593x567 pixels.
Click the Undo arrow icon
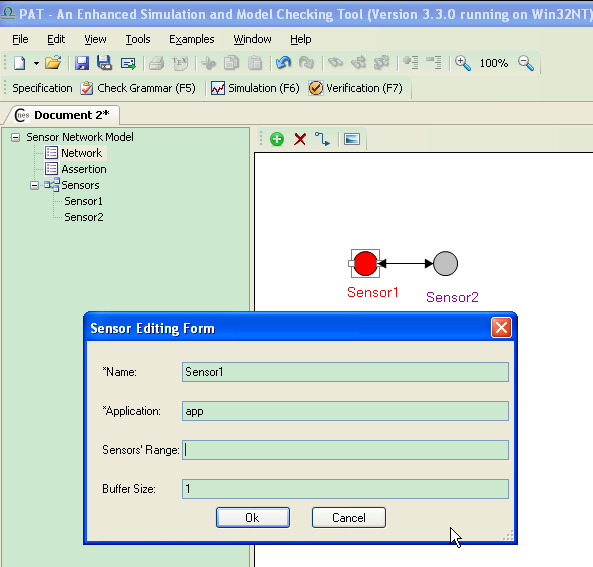[x=283, y=62]
